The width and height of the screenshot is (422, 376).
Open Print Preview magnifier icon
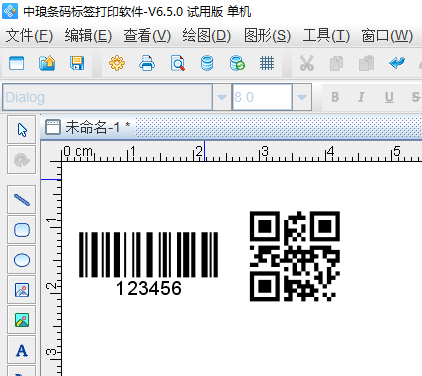(x=178, y=63)
